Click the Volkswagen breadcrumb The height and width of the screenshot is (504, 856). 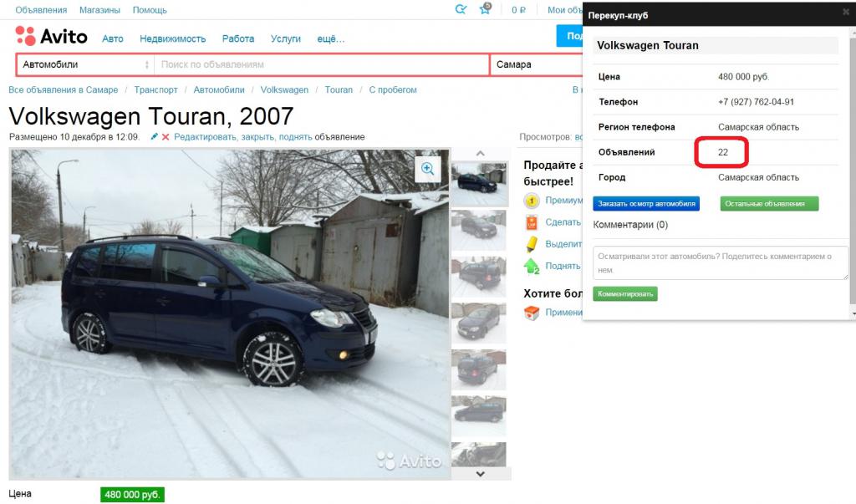284,89
